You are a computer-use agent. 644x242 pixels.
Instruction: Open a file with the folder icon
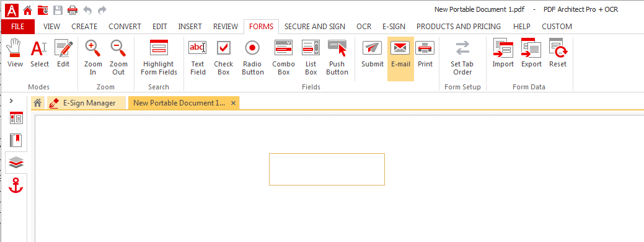coord(43,10)
